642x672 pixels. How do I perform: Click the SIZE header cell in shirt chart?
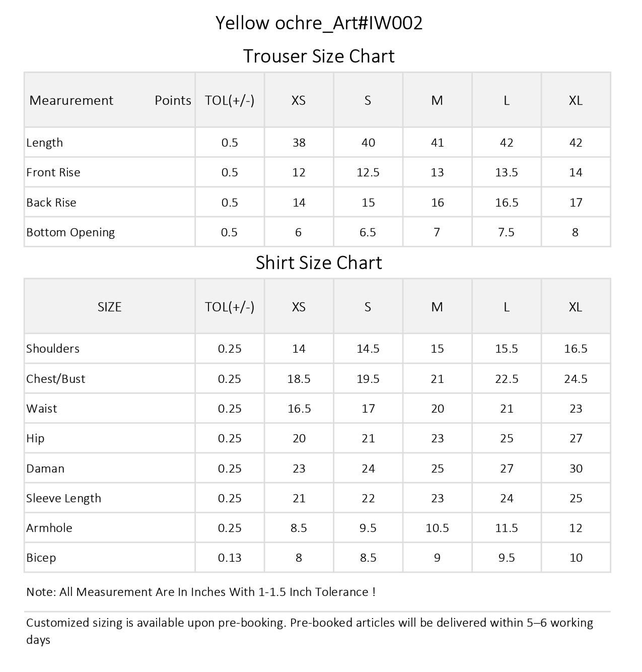tap(109, 307)
